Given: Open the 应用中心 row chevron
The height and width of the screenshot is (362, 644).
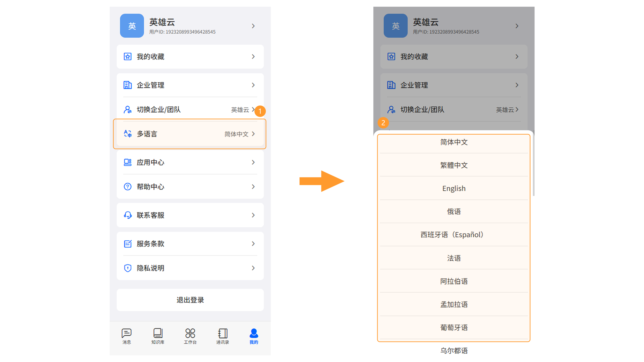Looking at the screenshot, I should pos(253,162).
